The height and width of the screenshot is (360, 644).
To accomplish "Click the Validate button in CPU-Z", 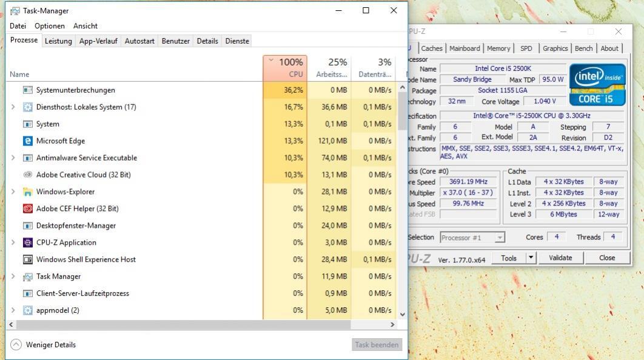I will click(x=560, y=258).
